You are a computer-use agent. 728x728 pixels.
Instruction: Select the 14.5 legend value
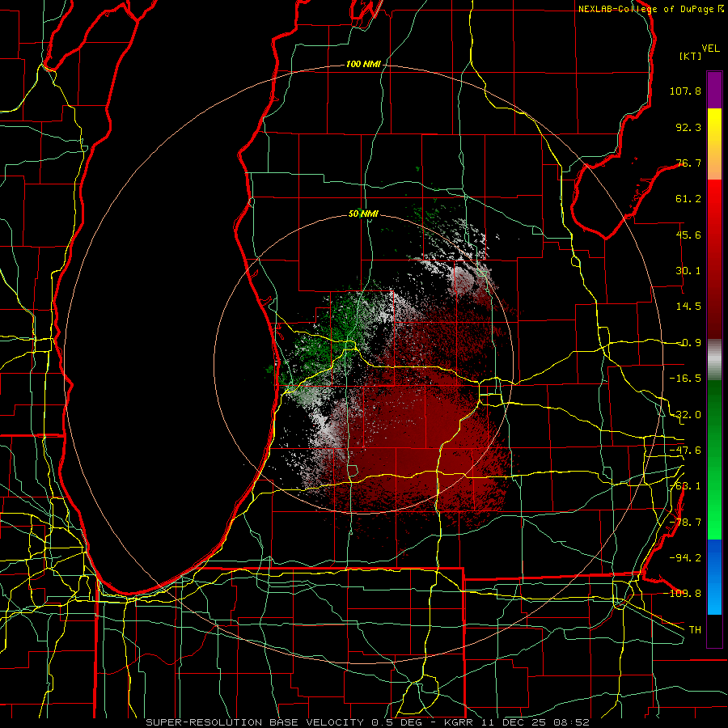click(x=688, y=307)
